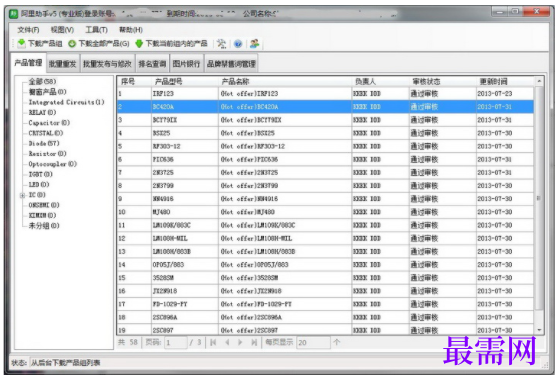Select Diode (57) group
Screen dimensions: 555x382
click(x=44, y=143)
